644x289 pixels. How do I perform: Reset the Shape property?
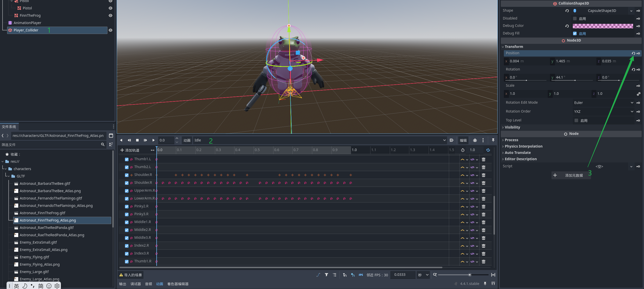coord(567,11)
